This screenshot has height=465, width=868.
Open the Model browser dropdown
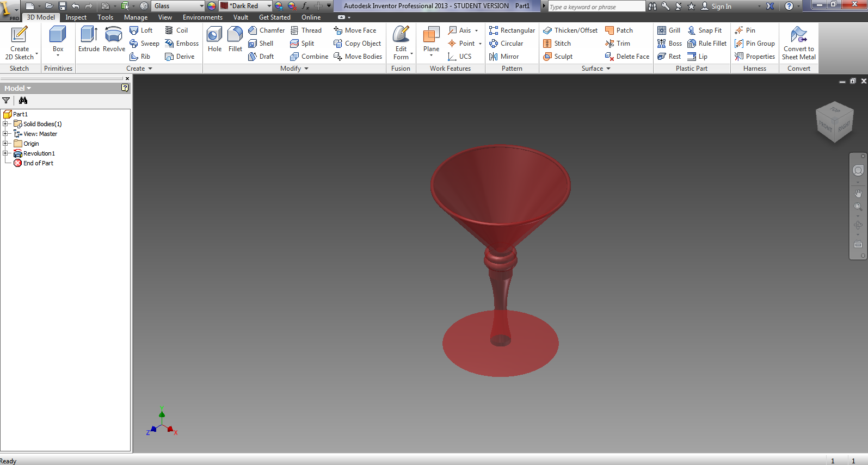[18, 88]
